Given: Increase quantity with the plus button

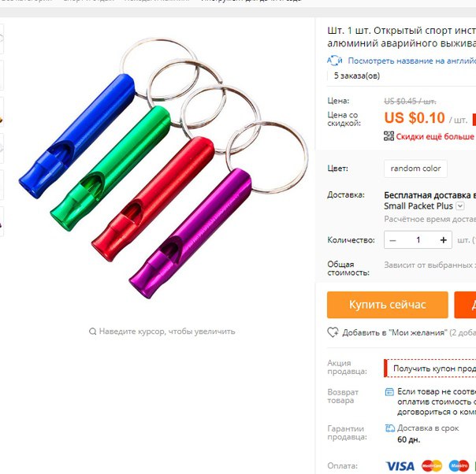Looking at the screenshot, I should [443, 240].
